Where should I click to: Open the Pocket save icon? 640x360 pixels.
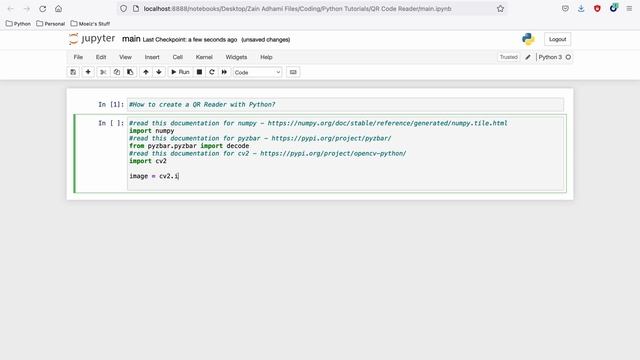point(565,9)
